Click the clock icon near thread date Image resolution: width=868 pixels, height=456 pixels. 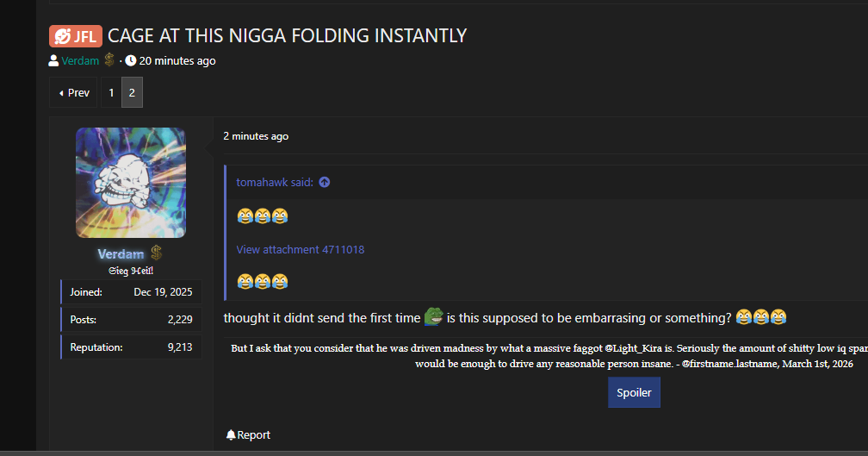[131, 61]
